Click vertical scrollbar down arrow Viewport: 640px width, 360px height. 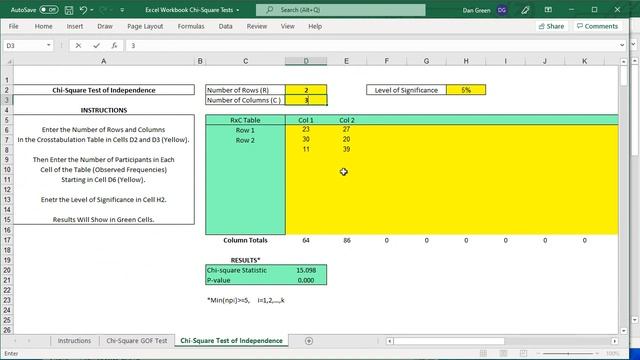tap(623, 331)
